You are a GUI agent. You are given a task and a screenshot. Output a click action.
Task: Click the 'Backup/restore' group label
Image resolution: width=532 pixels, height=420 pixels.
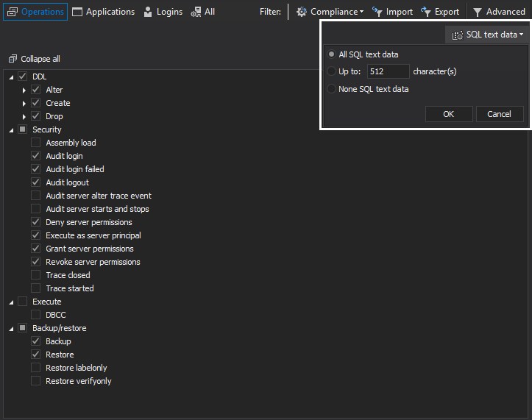[60, 328]
